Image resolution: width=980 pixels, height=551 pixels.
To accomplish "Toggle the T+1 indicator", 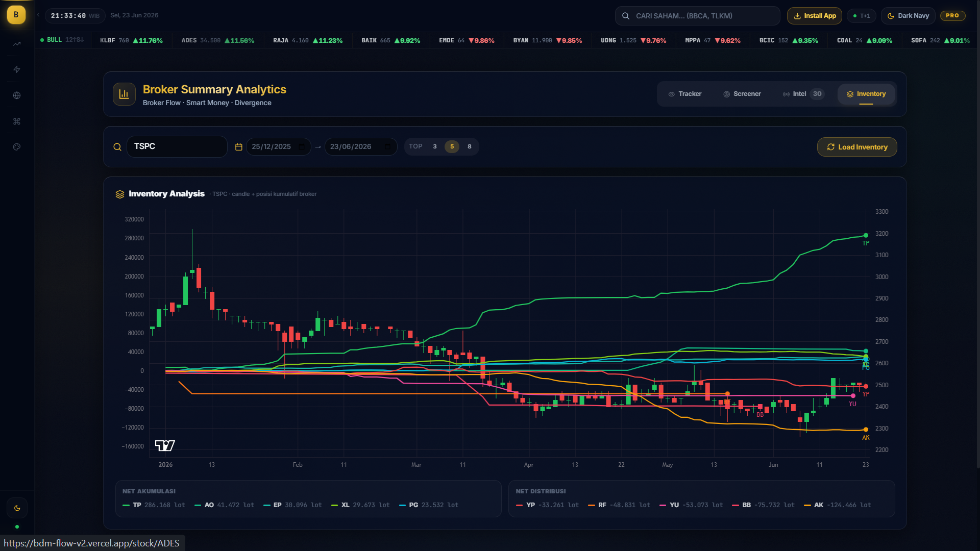I will (x=862, y=16).
